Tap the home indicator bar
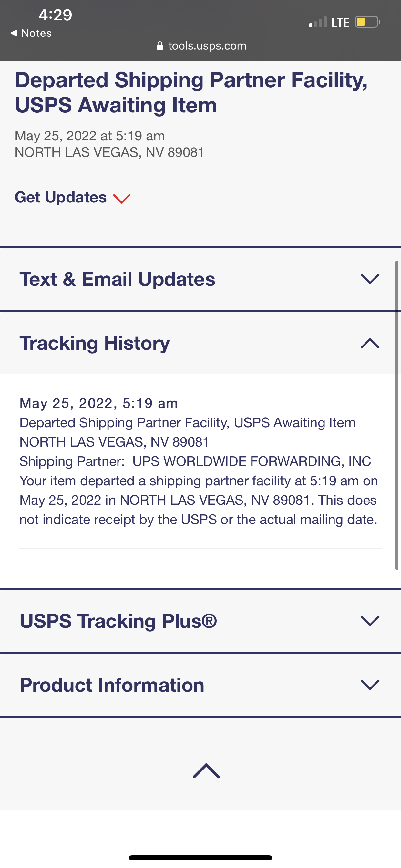The width and height of the screenshot is (401, 868). 200,858
